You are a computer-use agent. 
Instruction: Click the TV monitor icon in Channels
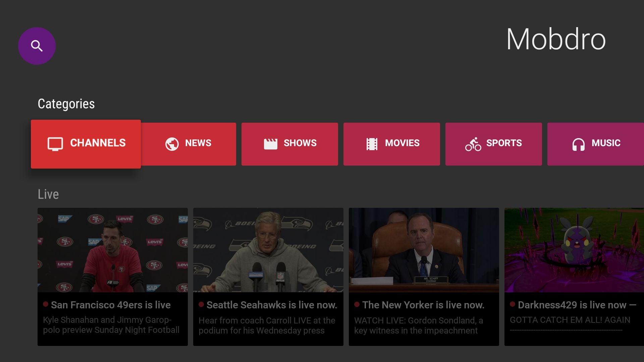click(55, 144)
